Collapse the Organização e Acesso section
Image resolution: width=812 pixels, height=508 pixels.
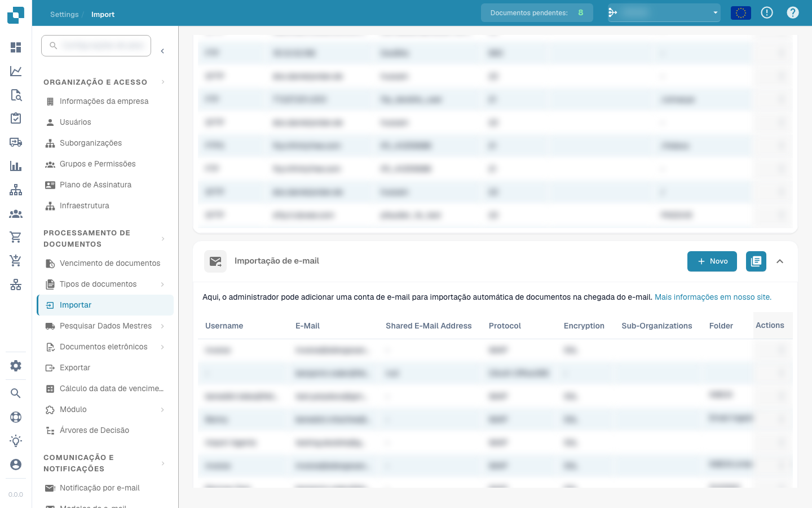tap(163, 82)
